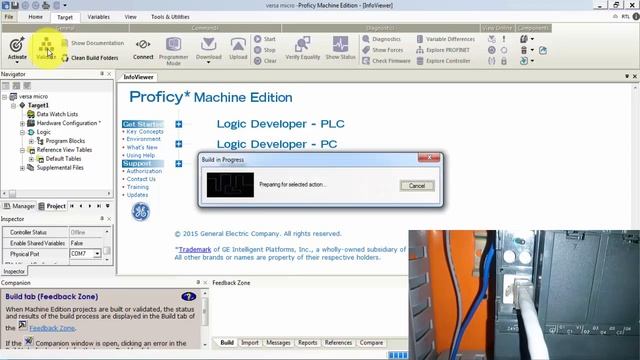Click the Verify Equality icon
This screenshot has height=360, width=640.
point(302,44)
